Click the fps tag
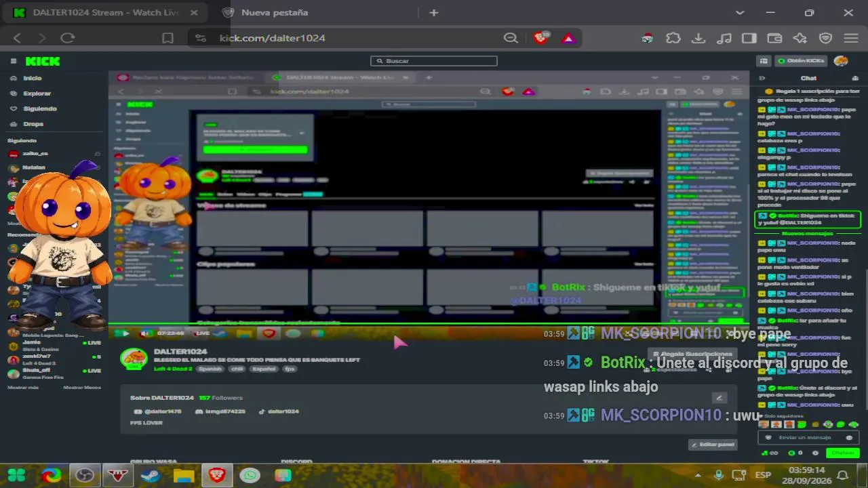The width and height of the screenshot is (868, 488). tap(290, 369)
